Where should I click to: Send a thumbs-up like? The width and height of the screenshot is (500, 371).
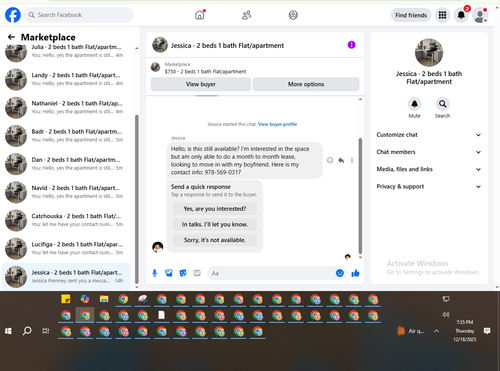click(355, 273)
